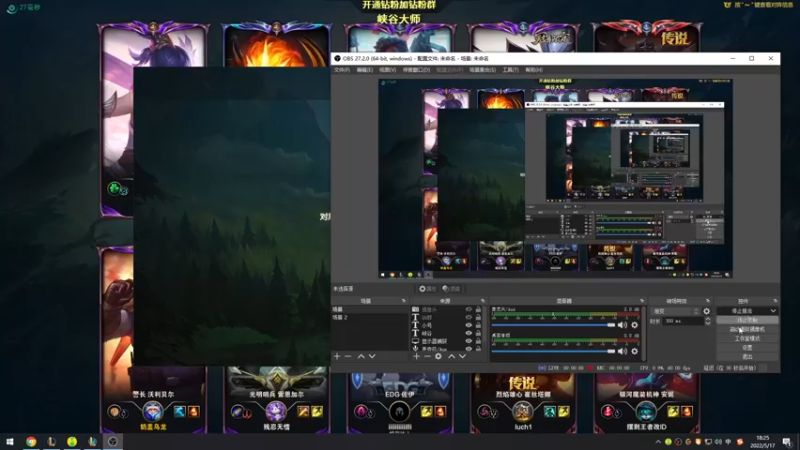This screenshot has height=450, width=800.
Task: Pop out the 来源 dock panel
Action: click(x=483, y=301)
